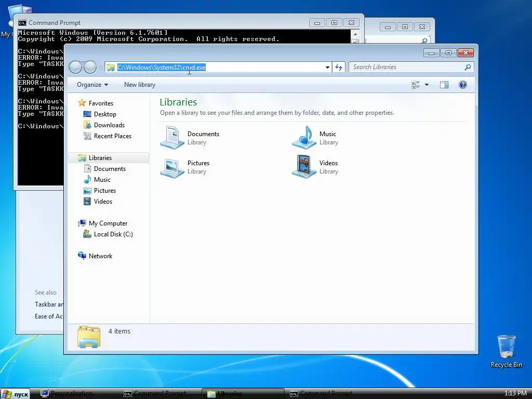Open the Music library icon in main pane
The image size is (532, 399).
coord(304,137)
